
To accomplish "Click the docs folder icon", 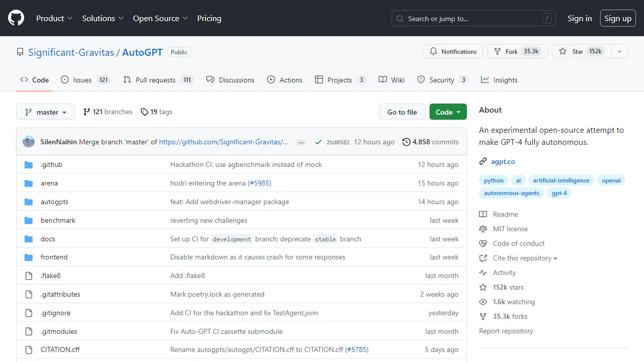I will [x=29, y=239].
